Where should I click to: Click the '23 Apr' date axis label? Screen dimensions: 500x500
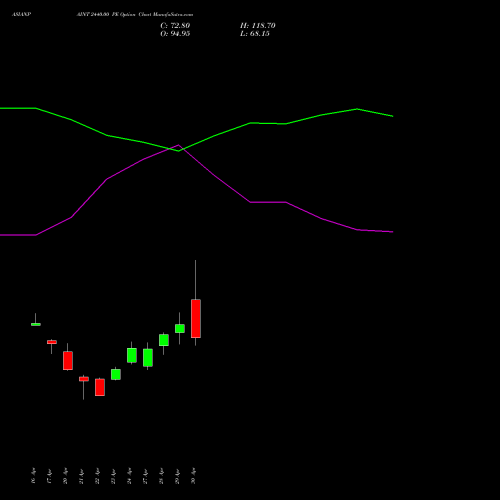click(x=113, y=476)
